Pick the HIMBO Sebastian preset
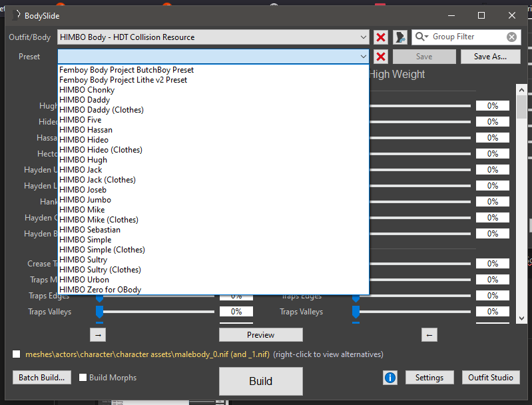The width and height of the screenshot is (532, 405). tap(214, 230)
